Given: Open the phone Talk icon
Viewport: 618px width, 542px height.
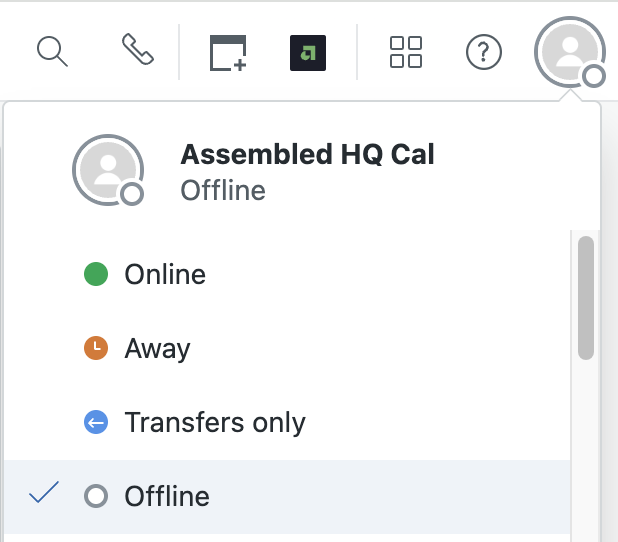Looking at the screenshot, I should (138, 49).
